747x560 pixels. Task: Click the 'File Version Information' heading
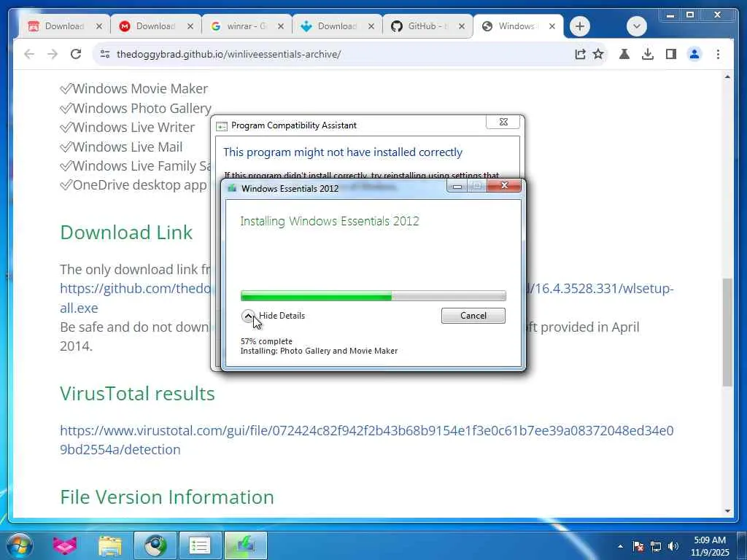coord(167,497)
